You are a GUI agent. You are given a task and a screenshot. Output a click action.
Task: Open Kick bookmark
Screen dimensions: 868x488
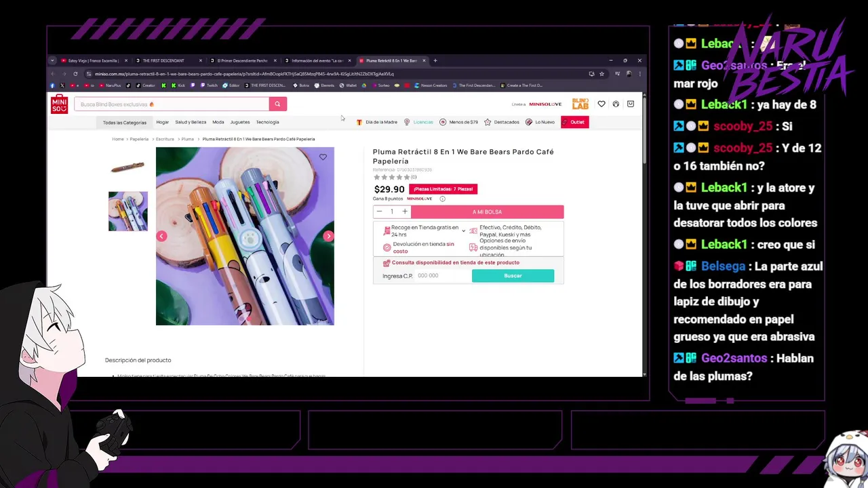pos(178,85)
